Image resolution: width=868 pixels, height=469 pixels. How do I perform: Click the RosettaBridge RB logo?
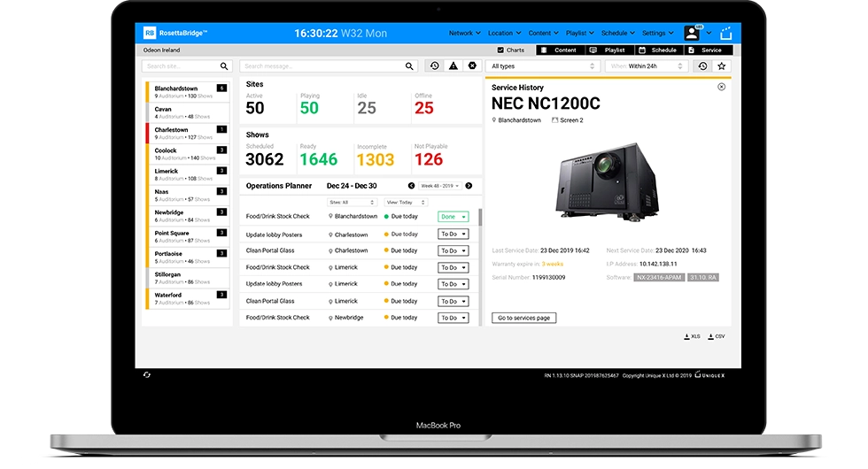coord(150,34)
